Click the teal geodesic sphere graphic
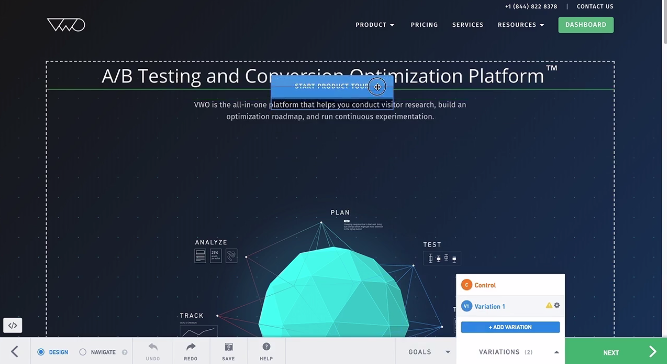Screen dimensions: 667x364 [334, 293]
